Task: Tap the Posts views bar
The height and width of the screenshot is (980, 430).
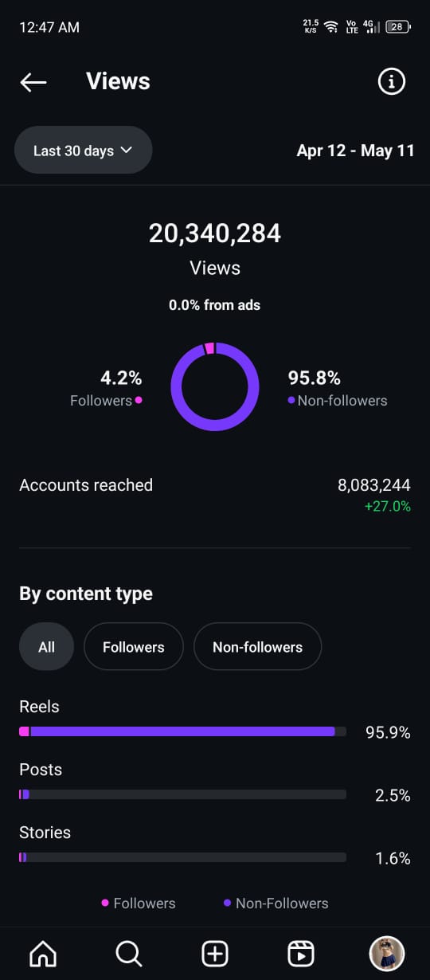Action: point(182,794)
